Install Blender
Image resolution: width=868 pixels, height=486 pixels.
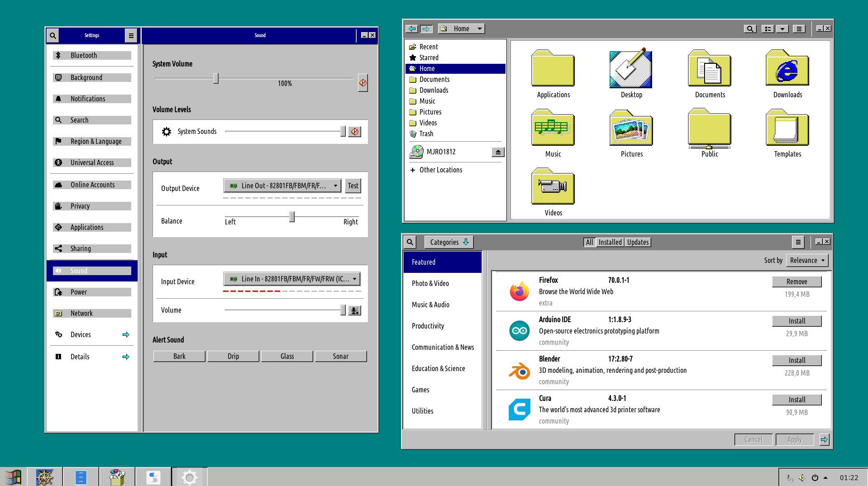[796, 360]
